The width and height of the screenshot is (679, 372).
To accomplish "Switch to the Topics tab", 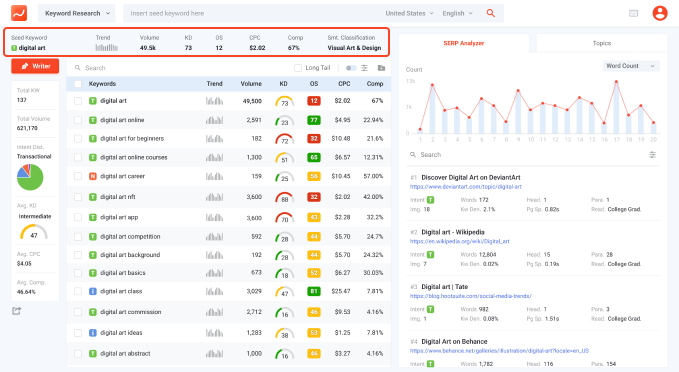I will (602, 43).
